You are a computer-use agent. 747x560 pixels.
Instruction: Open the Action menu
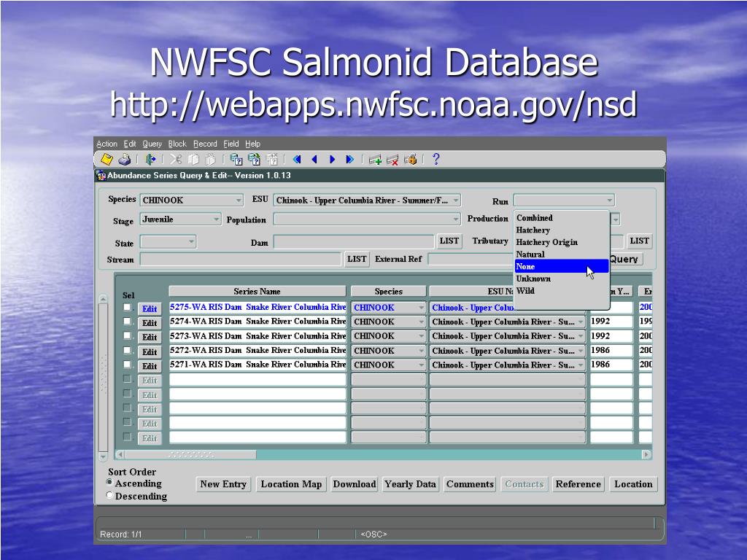[x=107, y=144]
